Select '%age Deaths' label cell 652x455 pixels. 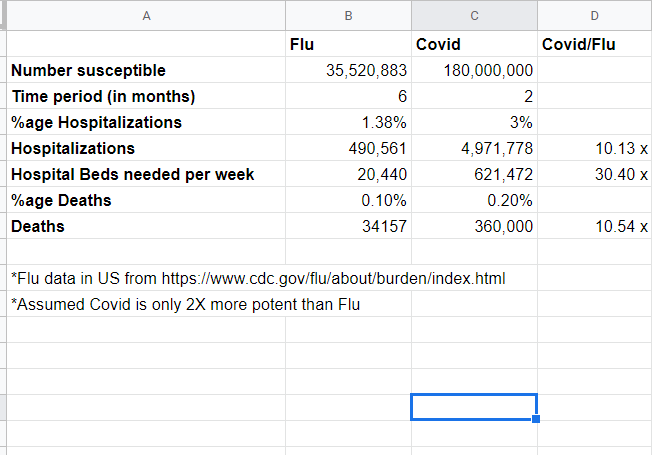[x=146, y=200]
